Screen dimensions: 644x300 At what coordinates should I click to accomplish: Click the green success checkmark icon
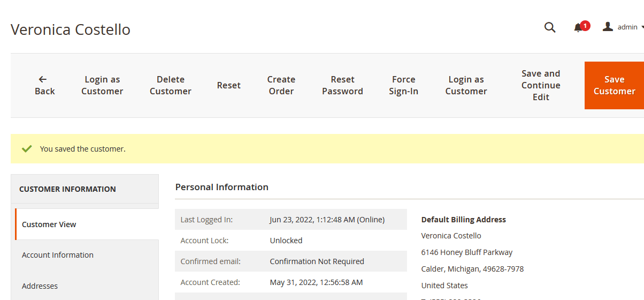(27, 149)
